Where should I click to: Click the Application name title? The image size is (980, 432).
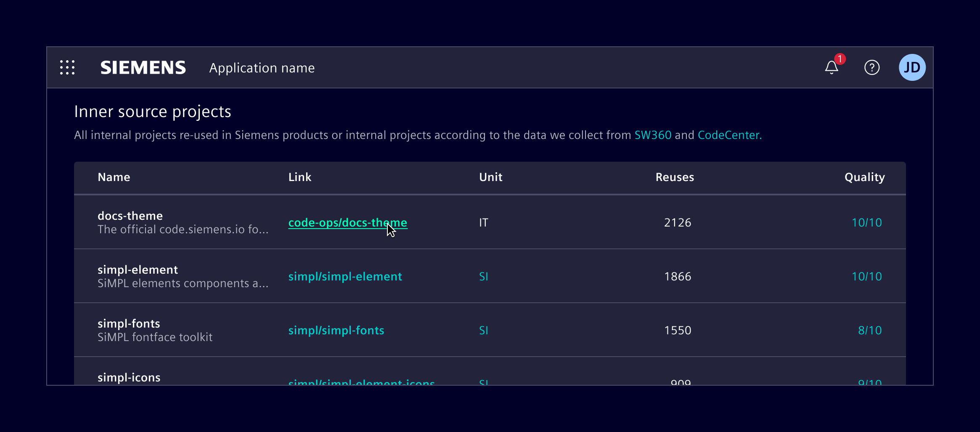(262, 68)
